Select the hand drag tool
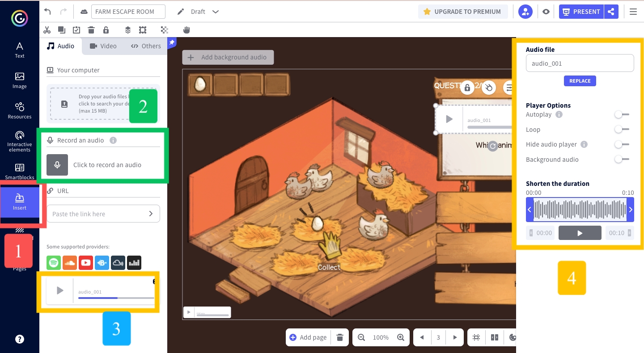This screenshot has width=644, height=353. pyautogui.click(x=186, y=30)
